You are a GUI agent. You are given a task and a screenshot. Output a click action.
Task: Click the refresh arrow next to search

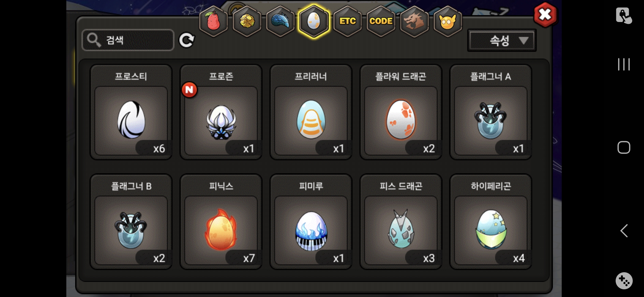pos(187,40)
